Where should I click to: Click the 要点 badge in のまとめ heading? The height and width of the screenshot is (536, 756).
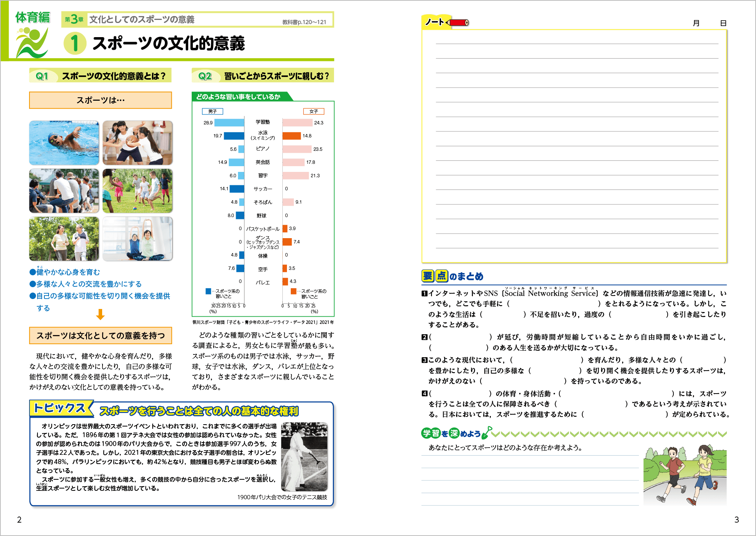click(x=435, y=276)
